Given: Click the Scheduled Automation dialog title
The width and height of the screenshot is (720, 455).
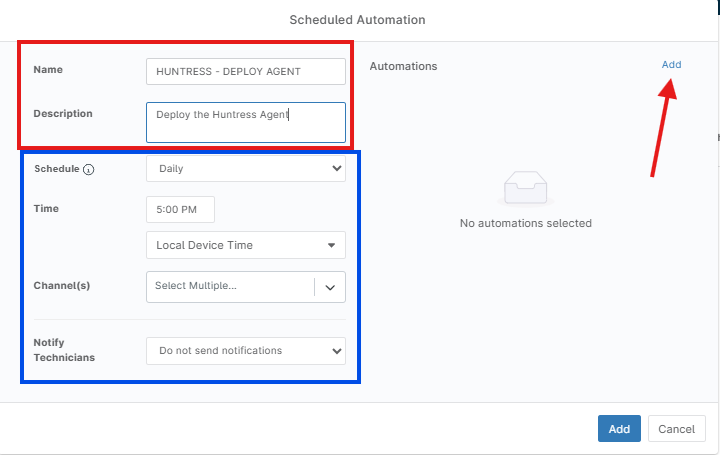Looking at the screenshot, I should click(357, 19).
